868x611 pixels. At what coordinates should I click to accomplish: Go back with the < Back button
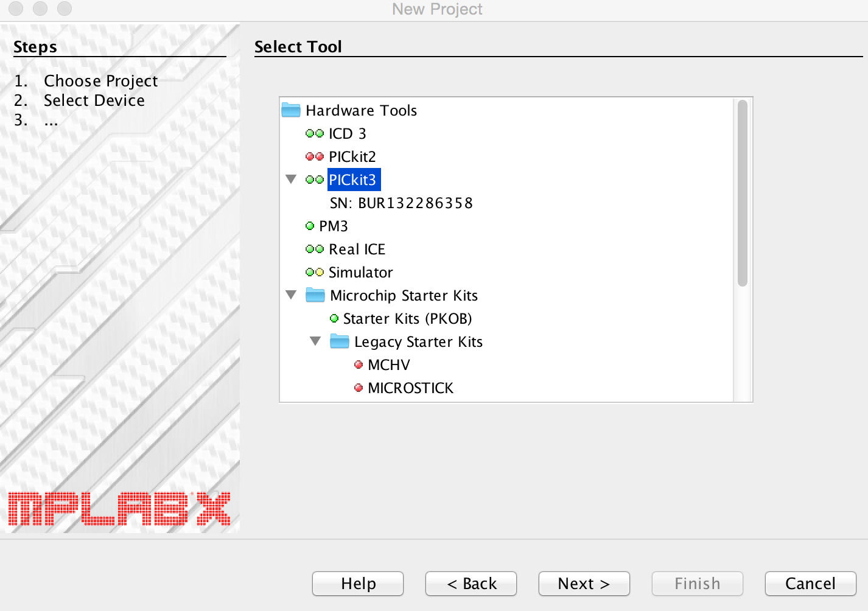(471, 584)
